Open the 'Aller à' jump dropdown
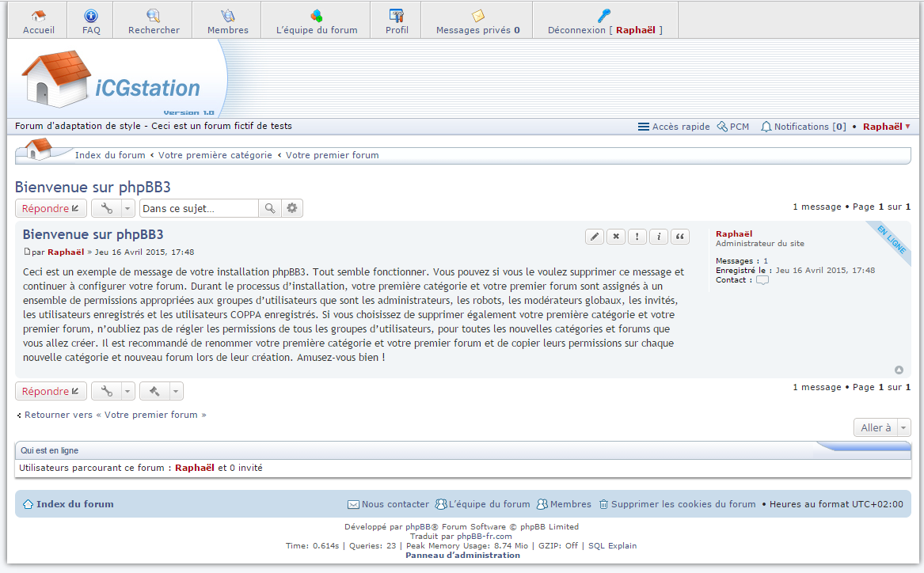This screenshot has width=924, height=573. tap(882, 427)
